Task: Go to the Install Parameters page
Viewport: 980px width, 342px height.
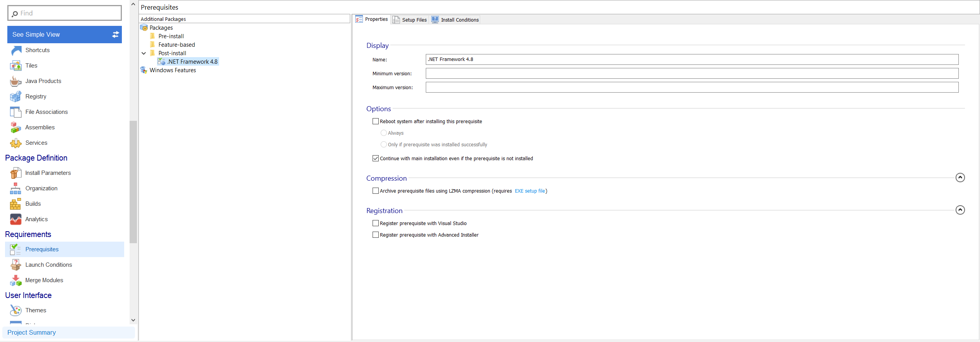Action: 48,173
